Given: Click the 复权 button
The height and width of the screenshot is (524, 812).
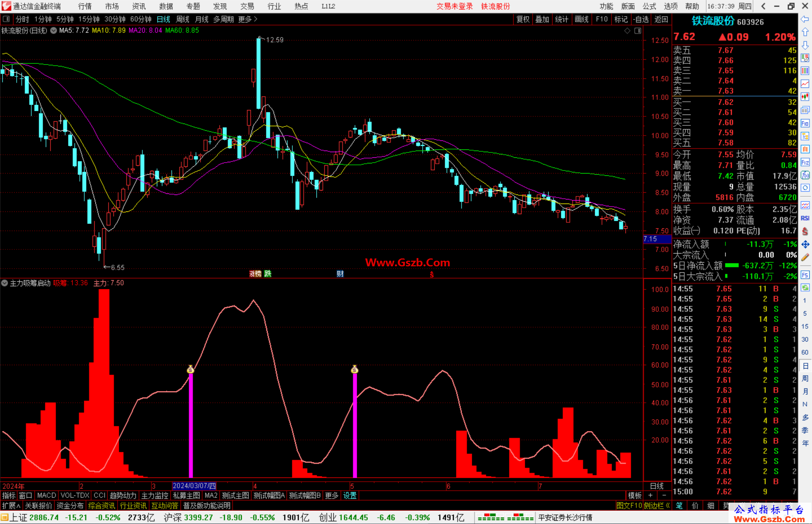Looking at the screenshot, I should (x=523, y=19).
